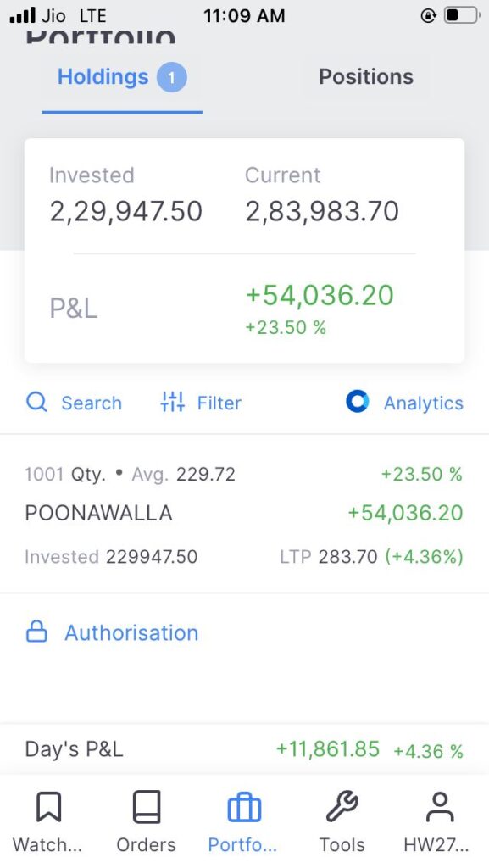Image resolution: width=489 pixels, height=868 pixels.
Task: Open the HW27 profile icon
Action: 440,807
